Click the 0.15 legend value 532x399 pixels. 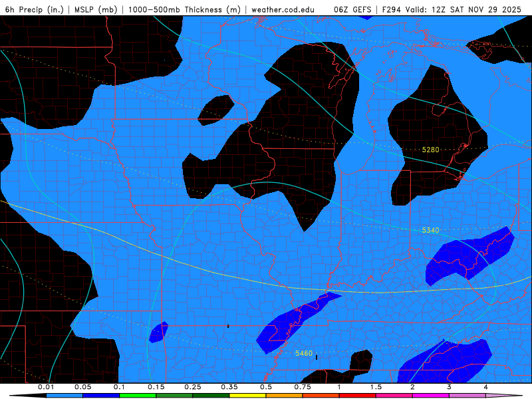[x=156, y=387]
